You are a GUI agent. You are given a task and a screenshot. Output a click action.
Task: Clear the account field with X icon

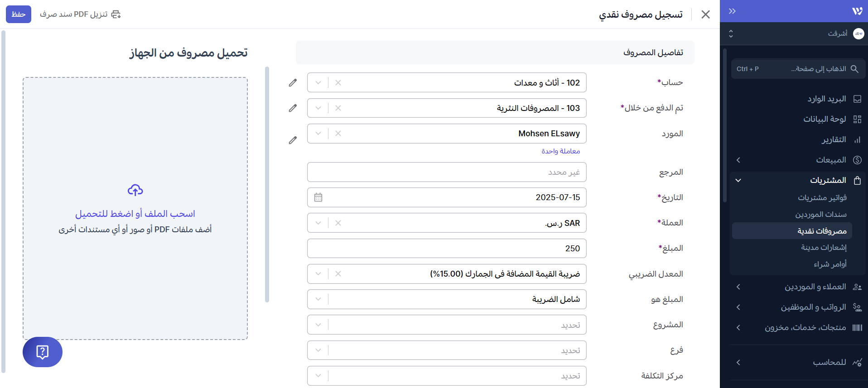[x=338, y=83]
